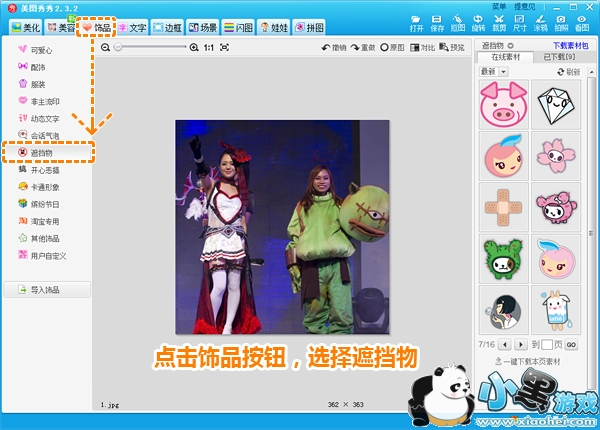
Task: Click the fit-to-window icon
Action: (x=225, y=47)
